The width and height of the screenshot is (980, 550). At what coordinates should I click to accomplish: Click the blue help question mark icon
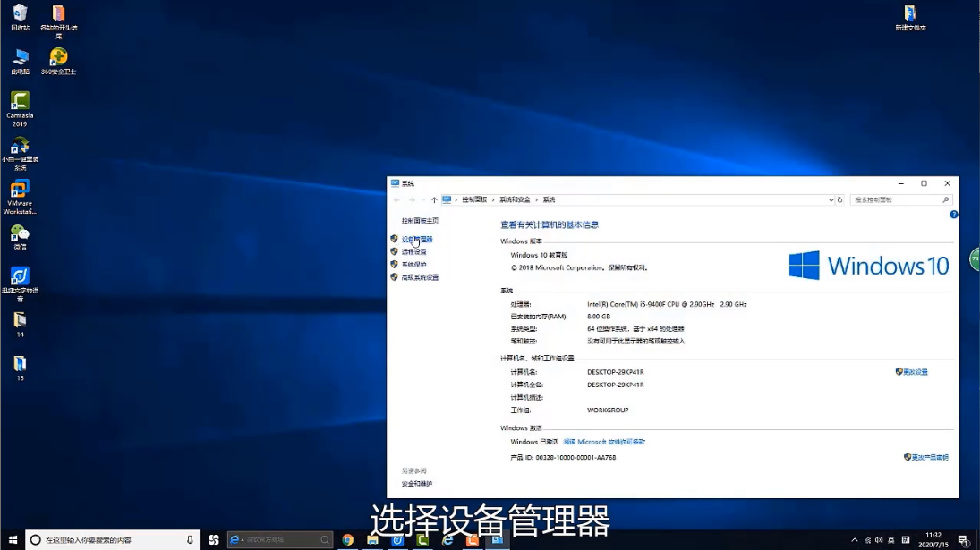tap(954, 215)
